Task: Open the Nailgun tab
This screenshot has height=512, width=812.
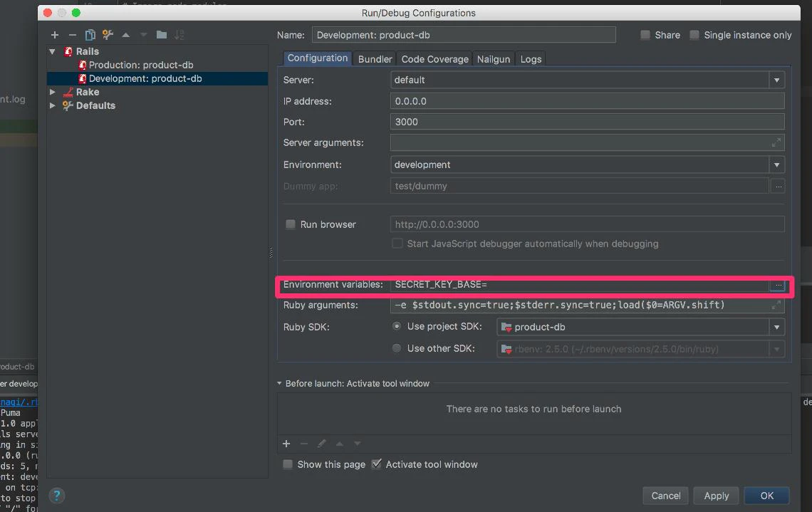Action: coord(494,59)
